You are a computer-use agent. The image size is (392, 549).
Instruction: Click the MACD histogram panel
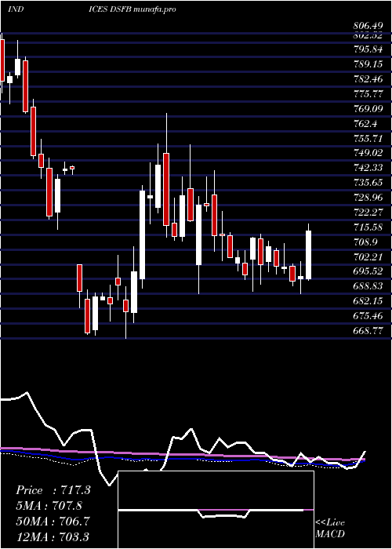pyautogui.click(x=216, y=510)
